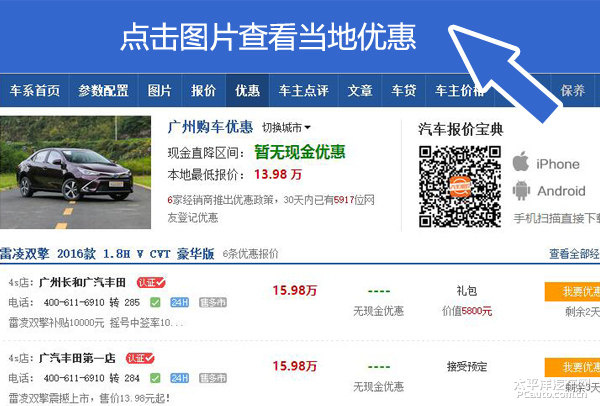Open the 优惠 tab in the navigation bar
This screenshot has height=406, width=600.
248,91
